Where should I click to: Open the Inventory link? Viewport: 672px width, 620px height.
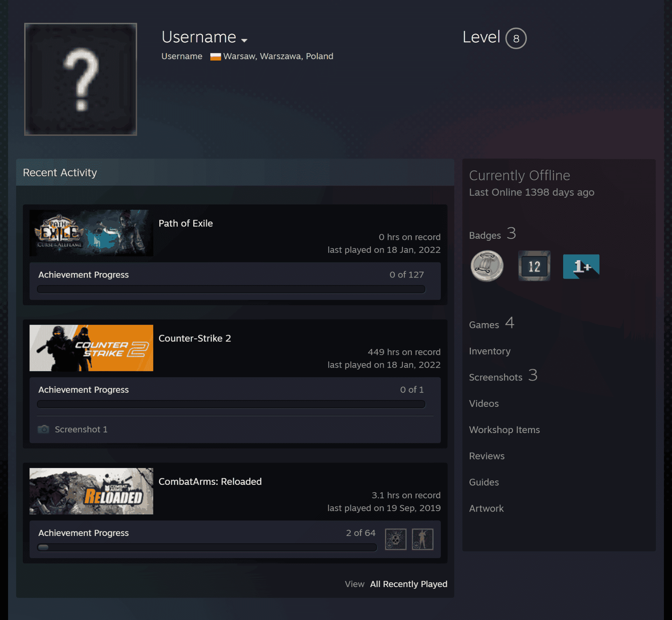(x=490, y=351)
